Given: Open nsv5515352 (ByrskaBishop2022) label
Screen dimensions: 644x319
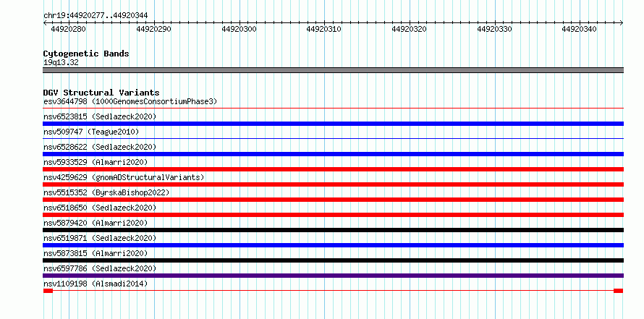Looking at the screenshot, I should (106, 192).
